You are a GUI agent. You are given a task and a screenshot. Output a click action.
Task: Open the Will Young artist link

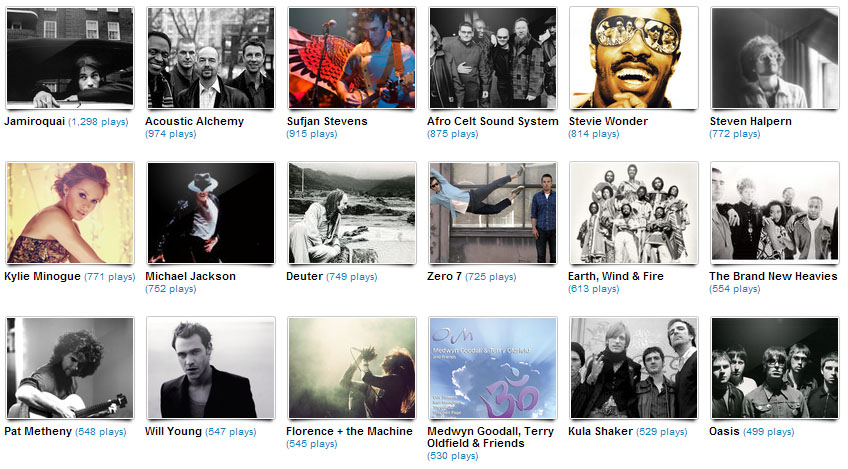pos(173,431)
